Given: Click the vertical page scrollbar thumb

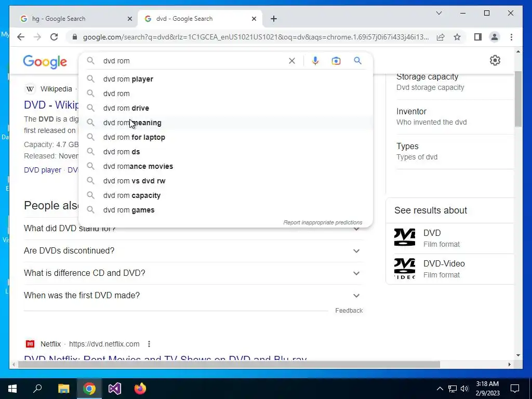Looking at the screenshot, I should click(518, 98).
